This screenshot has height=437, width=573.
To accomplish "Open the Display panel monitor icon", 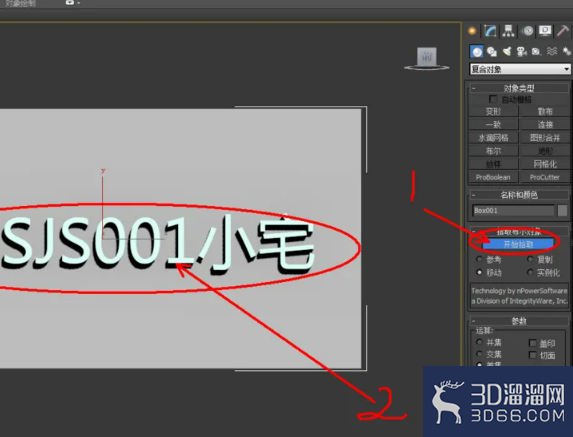I will point(545,31).
